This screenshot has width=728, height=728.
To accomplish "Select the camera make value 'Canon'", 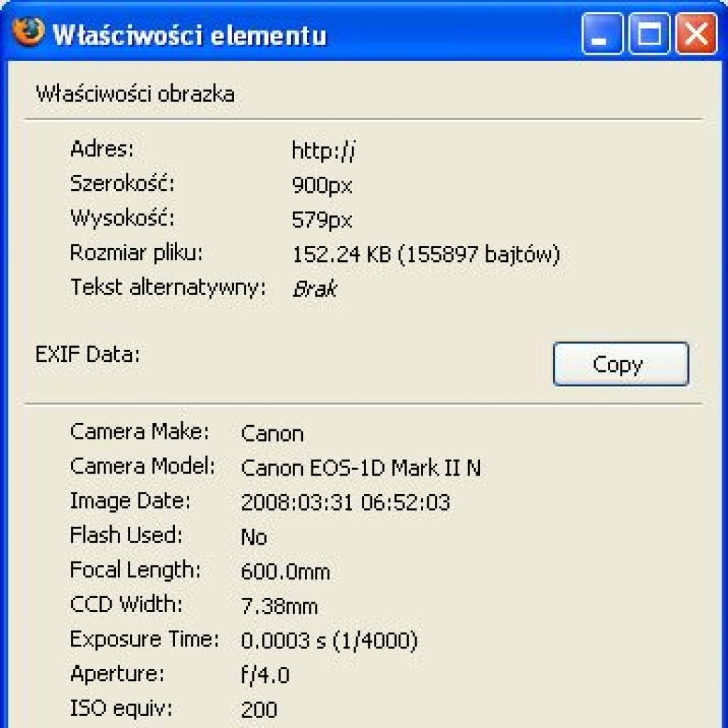I will click(x=272, y=434).
